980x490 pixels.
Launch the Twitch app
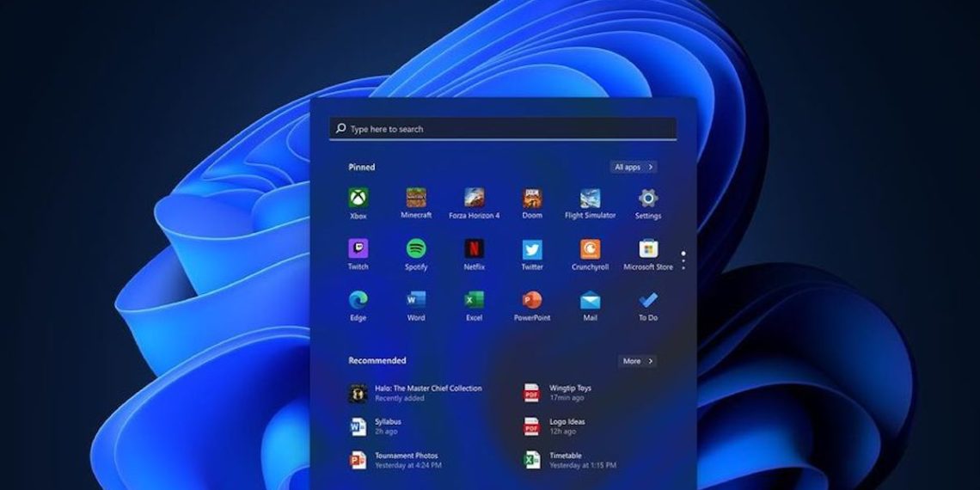coord(358,248)
